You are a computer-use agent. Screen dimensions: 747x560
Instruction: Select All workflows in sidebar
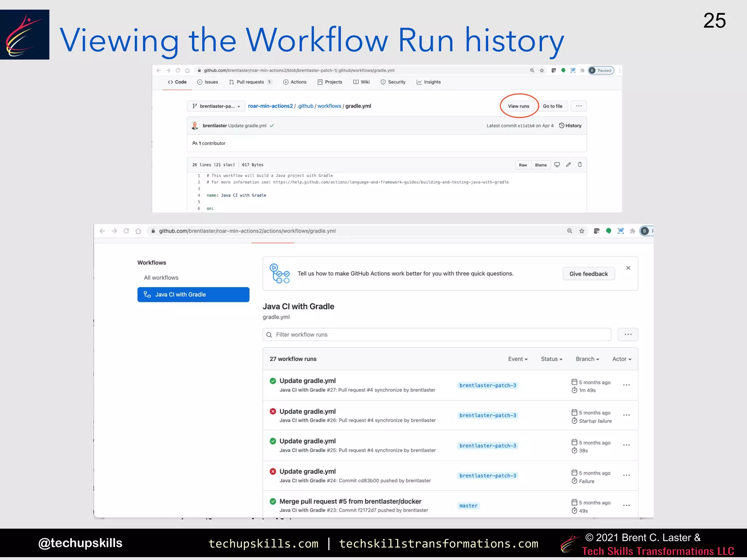[x=161, y=278]
